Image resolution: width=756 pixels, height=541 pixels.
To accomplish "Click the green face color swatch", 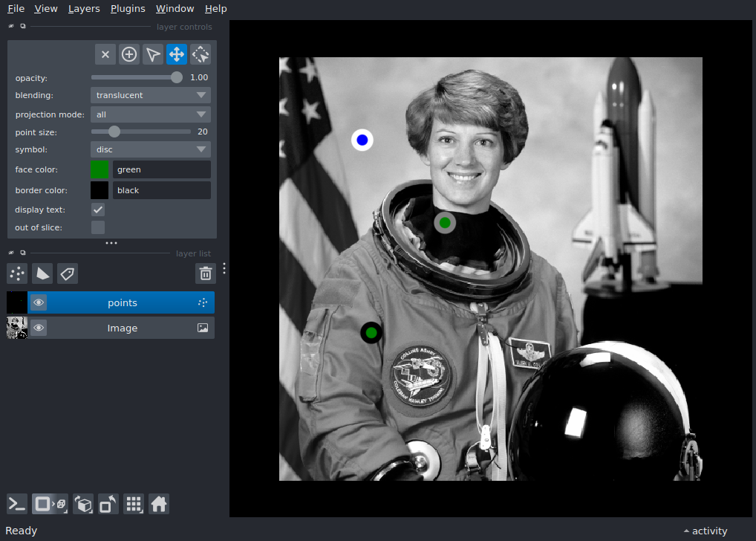I will [x=100, y=169].
